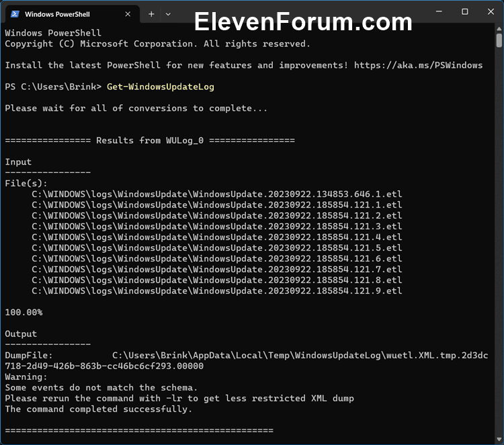
Task: Click the 100.00% progress text
Action: (x=24, y=313)
